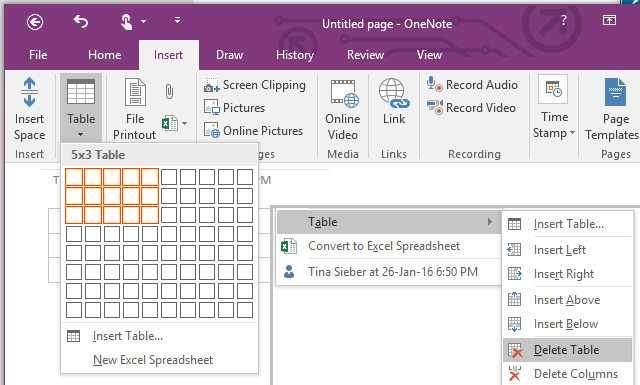Screen dimensions: 640x385
Task: Insert an Excel spreadsheet icon
Action: pyautogui.click(x=170, y=123)
